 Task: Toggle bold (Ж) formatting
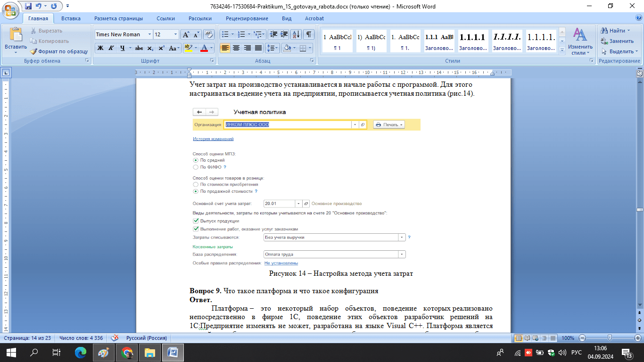coord(100,48)
